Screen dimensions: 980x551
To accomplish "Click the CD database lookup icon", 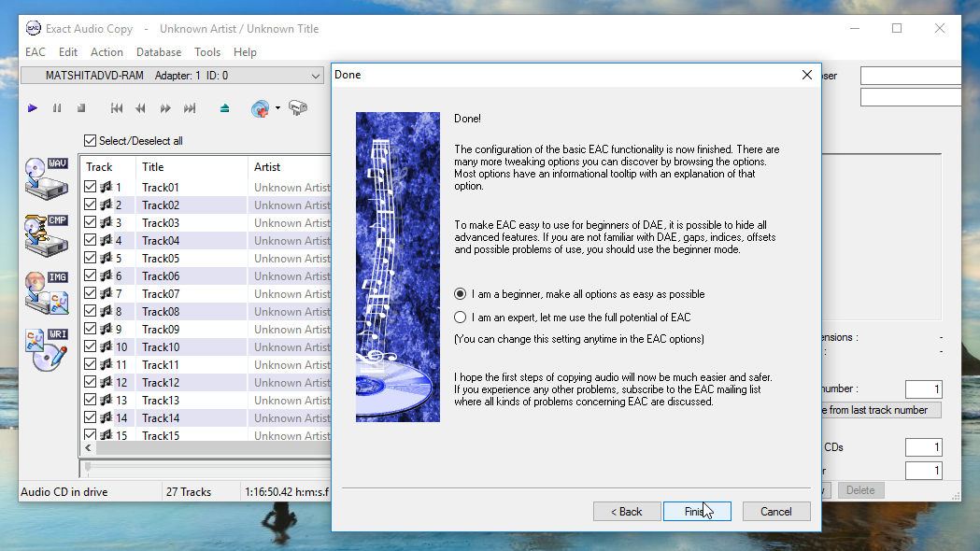I will point(260,108).
